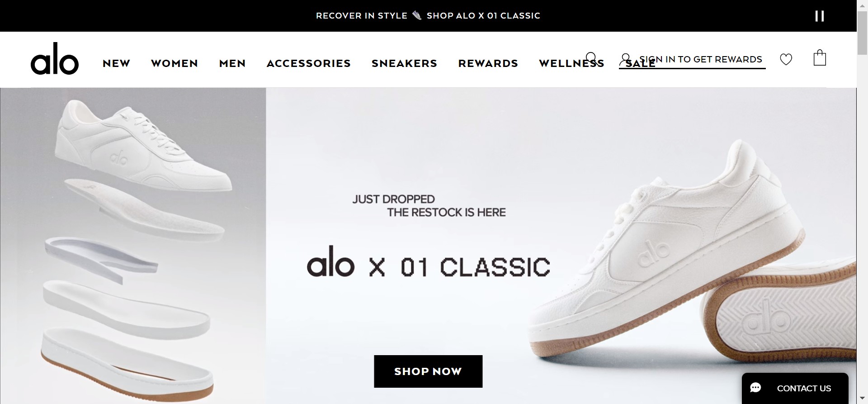Pause the announcement banner rotation
Viewport: 868px width, 404px height.
[x=820, y=16]
